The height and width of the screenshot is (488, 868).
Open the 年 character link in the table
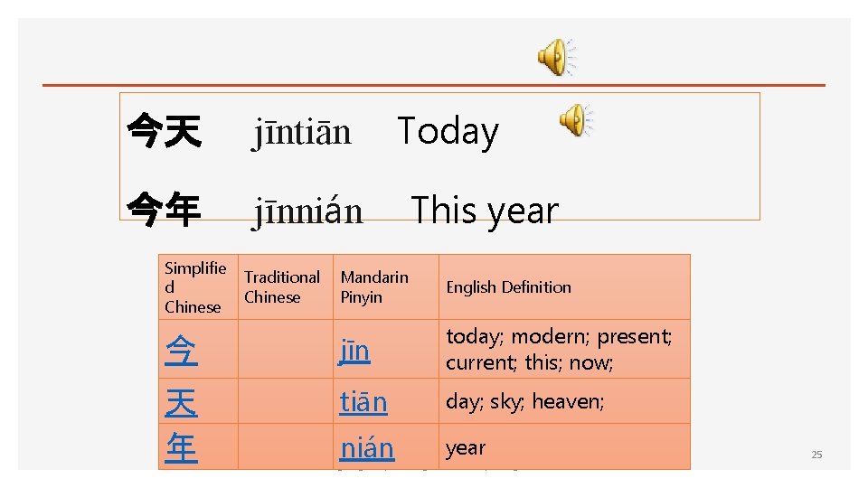pyautogui.click(x=181, y=447)
